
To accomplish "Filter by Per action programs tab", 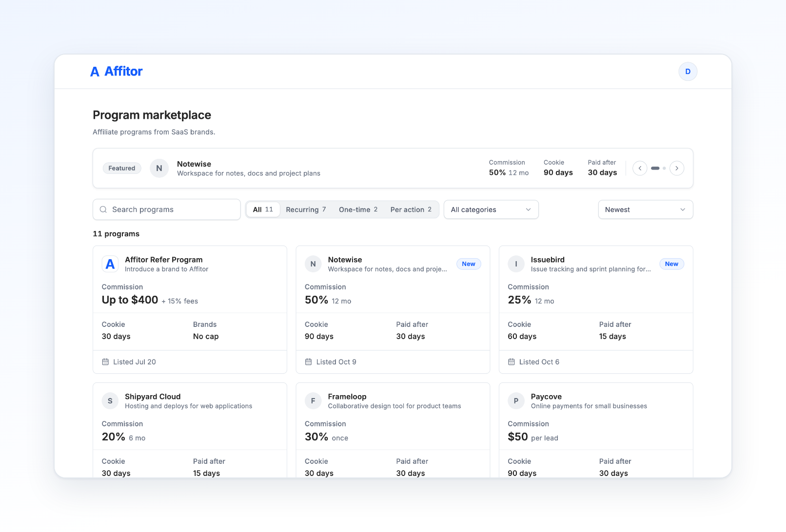I will 411,209.
